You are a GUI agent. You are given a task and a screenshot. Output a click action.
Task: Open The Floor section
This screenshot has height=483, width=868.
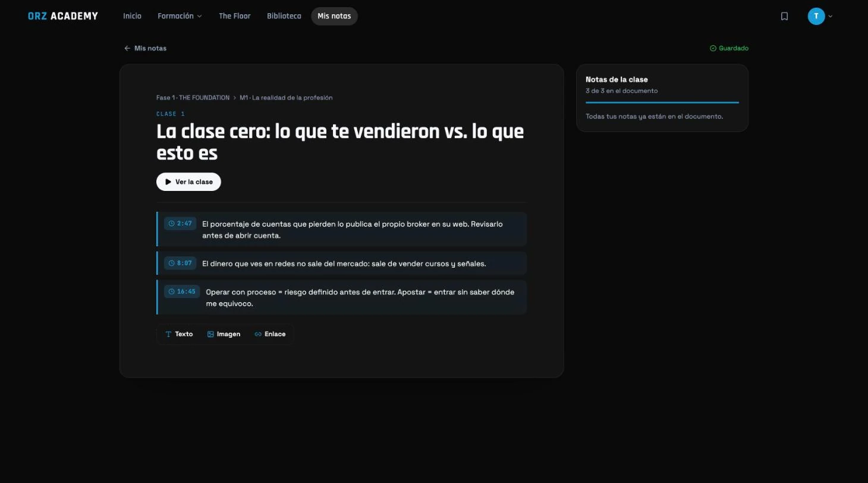(x=235, y=16)
